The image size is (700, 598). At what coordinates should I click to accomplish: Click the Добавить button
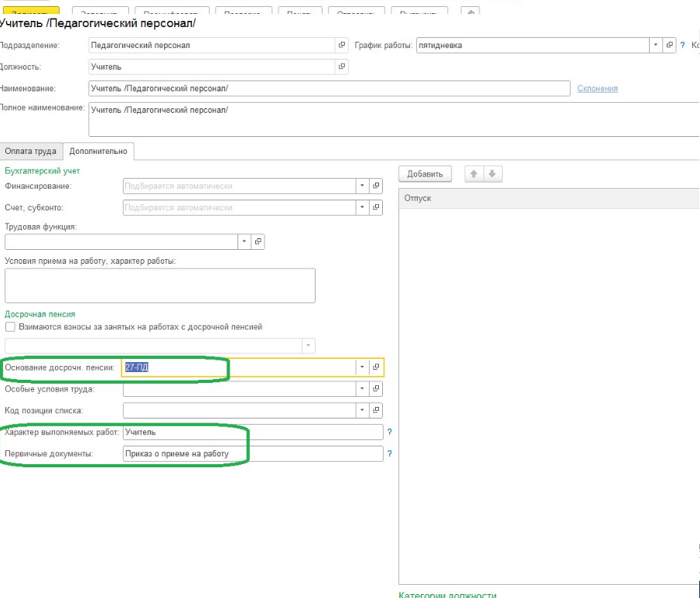pyautogui.click(x=425, y=174)
